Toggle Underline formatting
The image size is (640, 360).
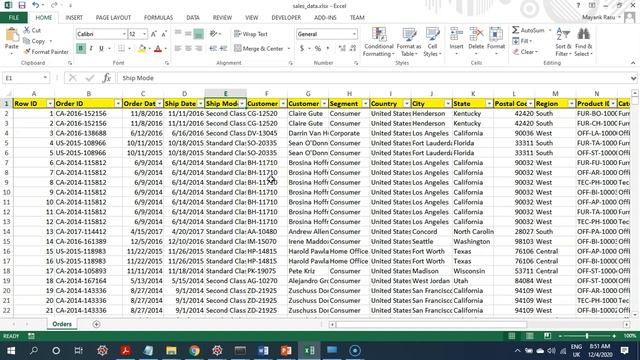pos(101,49)
